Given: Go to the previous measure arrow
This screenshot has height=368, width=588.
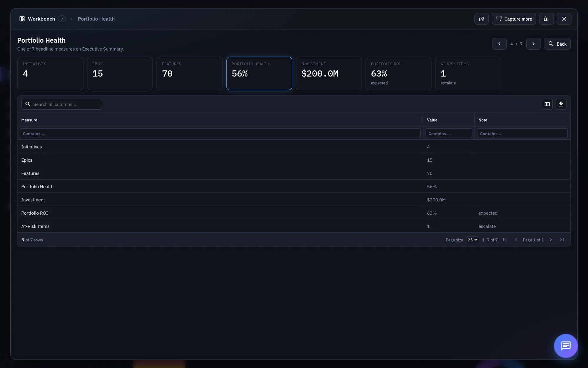Looking at the screenshot, I should click(499, 44).
